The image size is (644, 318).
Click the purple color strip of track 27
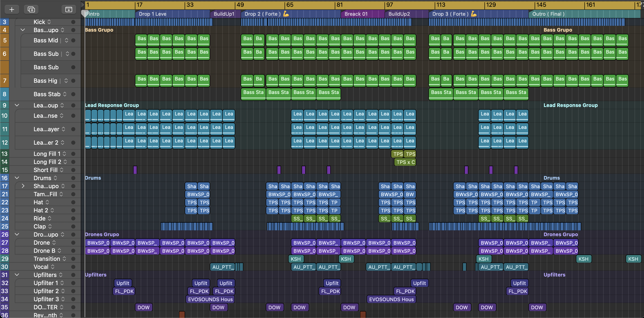click(x=4, y=243)
